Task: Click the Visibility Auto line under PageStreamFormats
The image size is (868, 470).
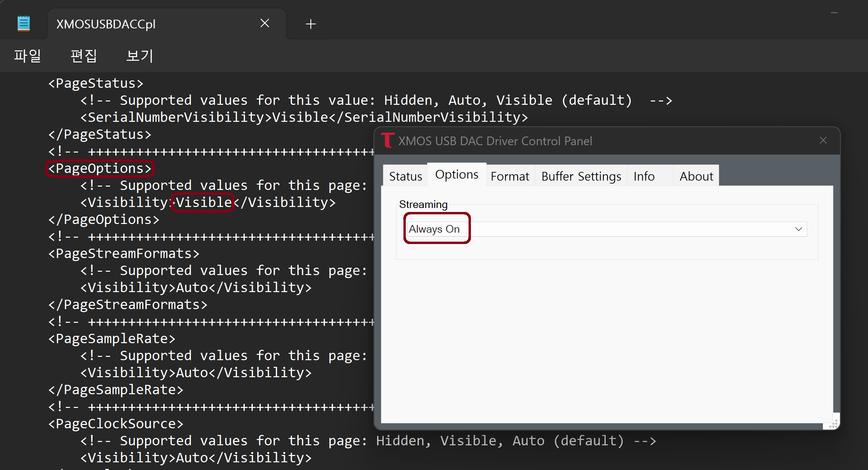Action: tap(196, 287)
